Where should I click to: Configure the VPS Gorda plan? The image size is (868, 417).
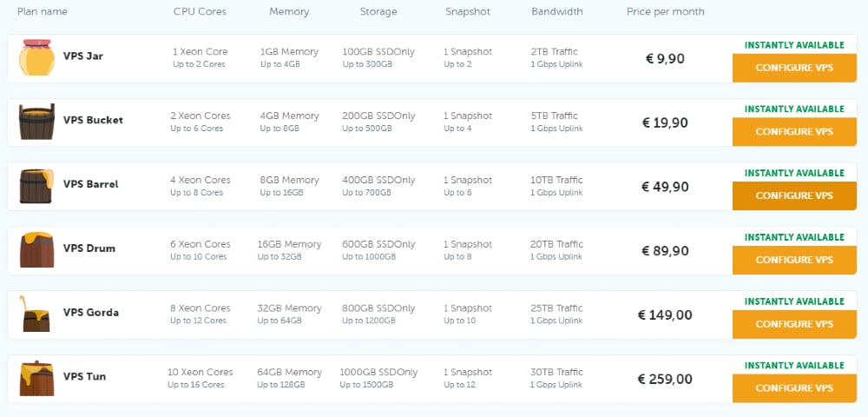794,325
